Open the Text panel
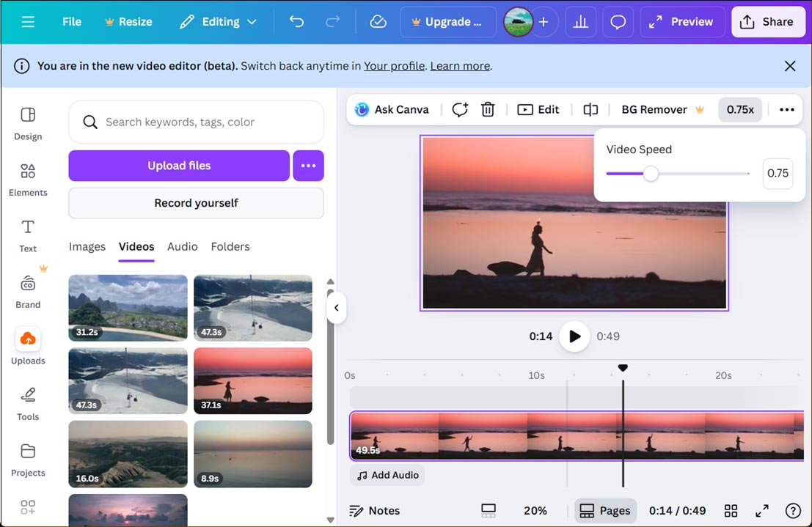The image size is (812, 527). (28, 235)
